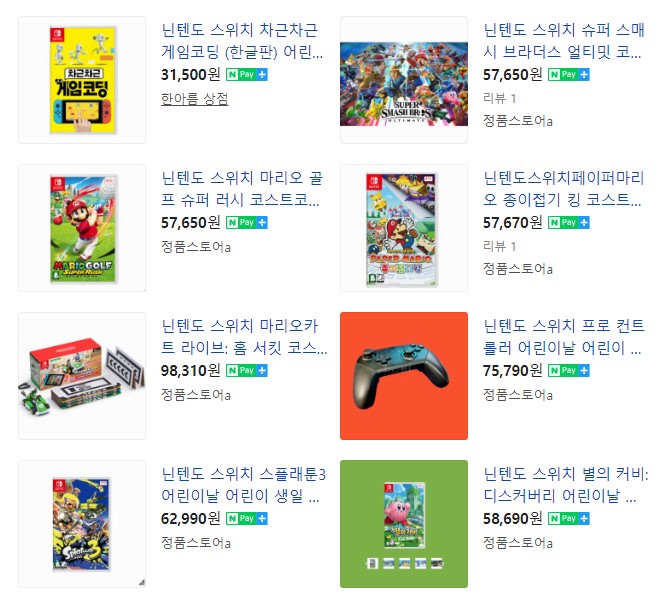
Task: Open the 한아름 상점 seller link
Action: (195, 99)
